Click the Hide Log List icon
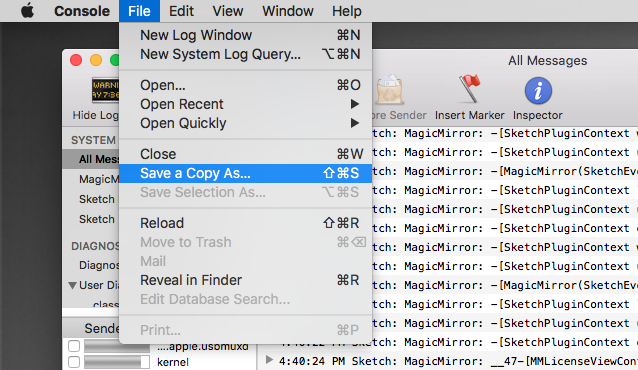The image size is (638, 370). [105, 90]
